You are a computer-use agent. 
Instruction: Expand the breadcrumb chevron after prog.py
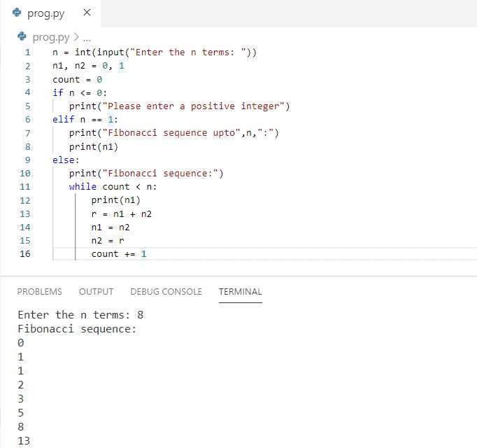76,37
